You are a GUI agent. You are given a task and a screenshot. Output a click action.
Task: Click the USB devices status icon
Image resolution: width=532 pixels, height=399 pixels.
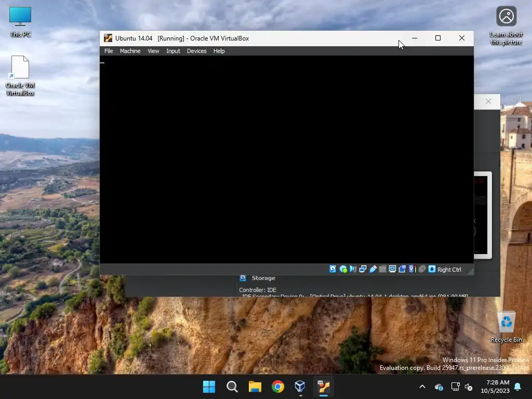[x=373, y=269]
